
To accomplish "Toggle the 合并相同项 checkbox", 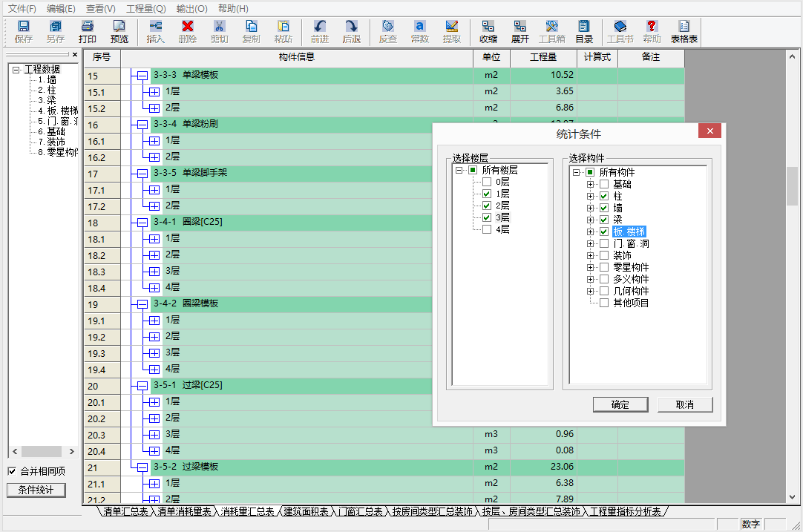I will [12, 469].
